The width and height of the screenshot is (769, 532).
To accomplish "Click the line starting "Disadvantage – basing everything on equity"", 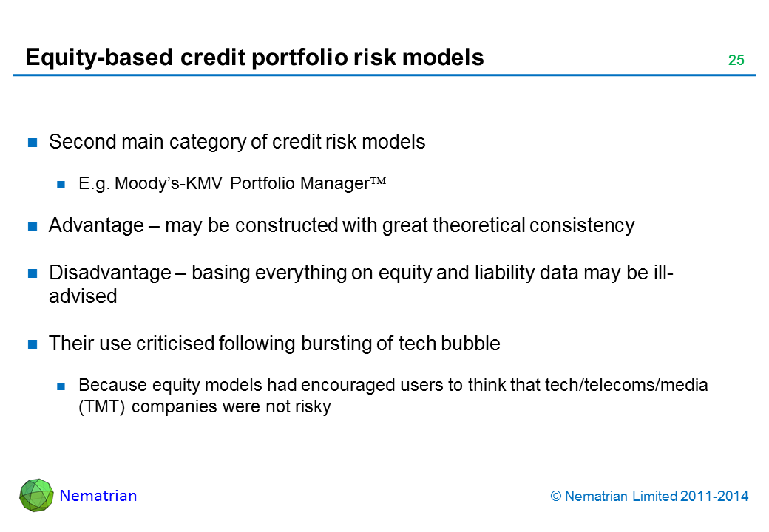I will tap(360, 273).
